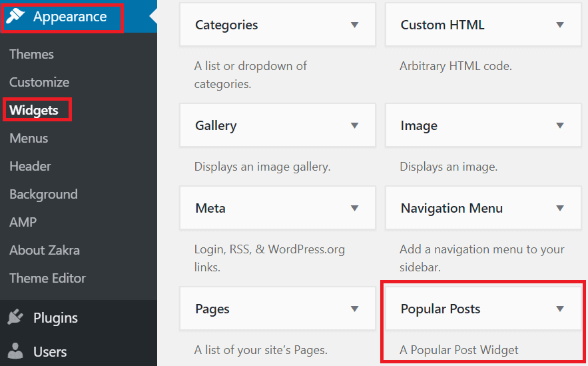Expand the Popular Posts widget arrow
Image resolution: width=588 pixels, height=366 pixels.
[x=560, y=309]
